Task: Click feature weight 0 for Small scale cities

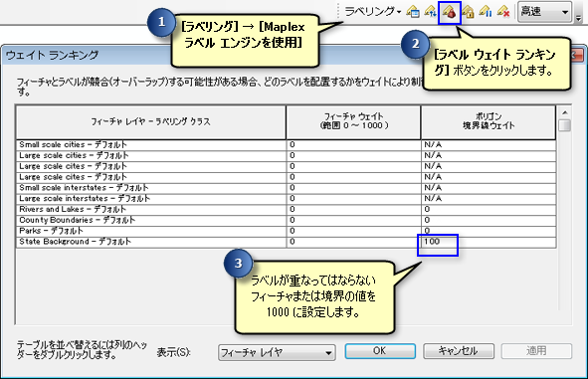Action: pyautogui.click(x=353, y=144)
